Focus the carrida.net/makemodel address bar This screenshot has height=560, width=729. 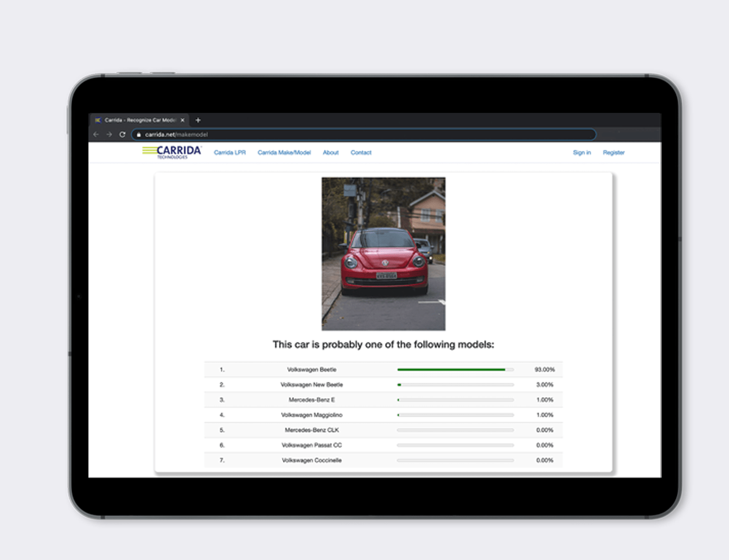[x=364, y=135]
